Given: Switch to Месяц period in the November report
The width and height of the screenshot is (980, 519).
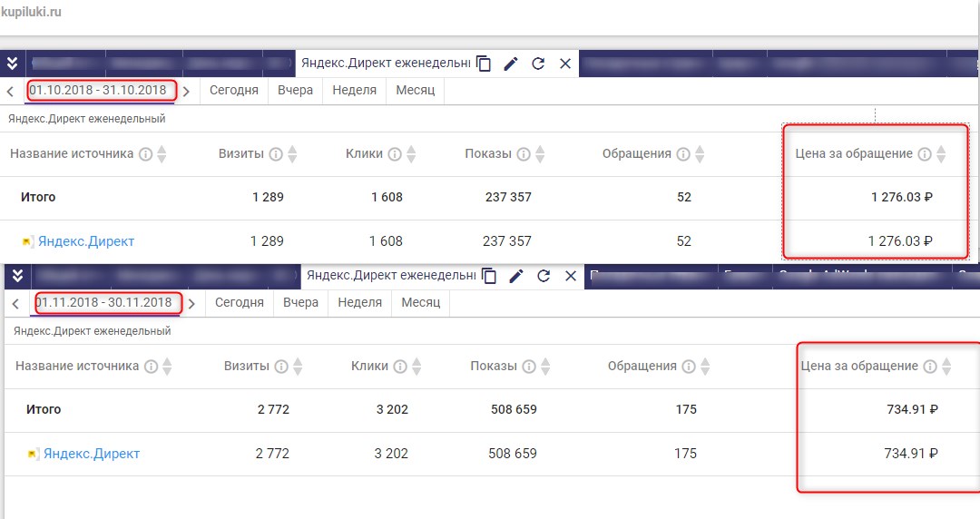Looking at the screenshot, I should tap(420, 302).
